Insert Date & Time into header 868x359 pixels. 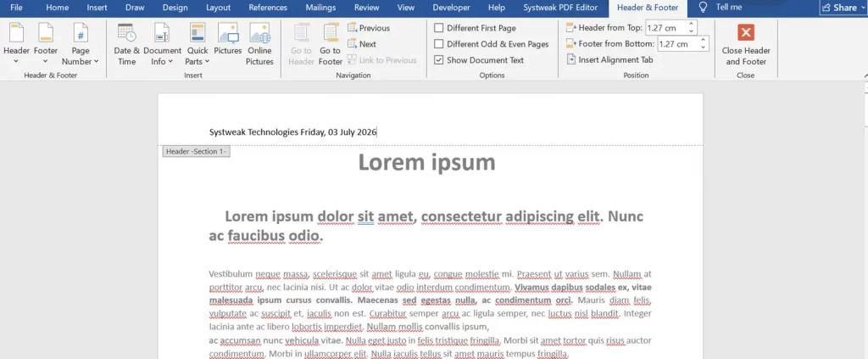tap(127, 44)
